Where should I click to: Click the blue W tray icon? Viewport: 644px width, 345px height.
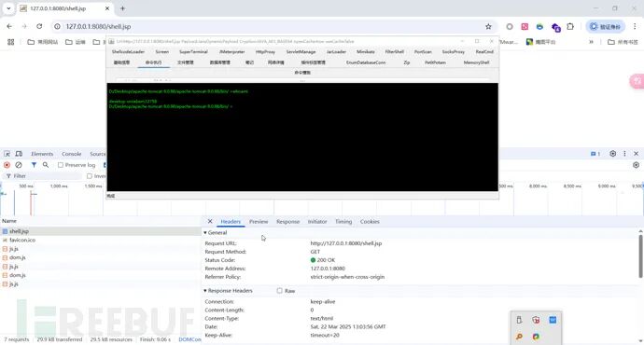tap(553, 320)
